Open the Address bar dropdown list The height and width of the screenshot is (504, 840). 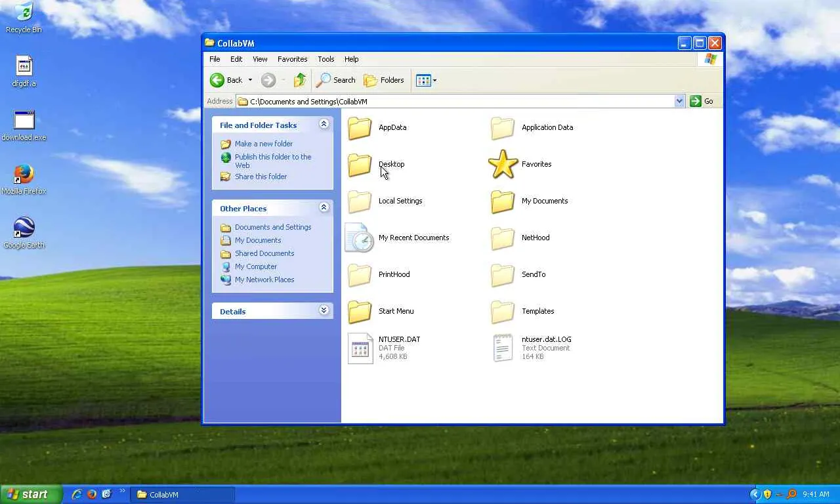[x=679, y=101]
